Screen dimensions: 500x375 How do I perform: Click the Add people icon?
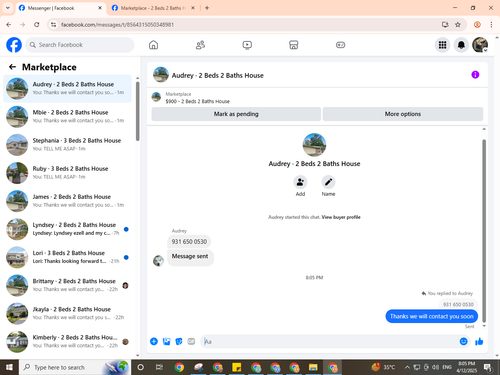pos(300,182)
